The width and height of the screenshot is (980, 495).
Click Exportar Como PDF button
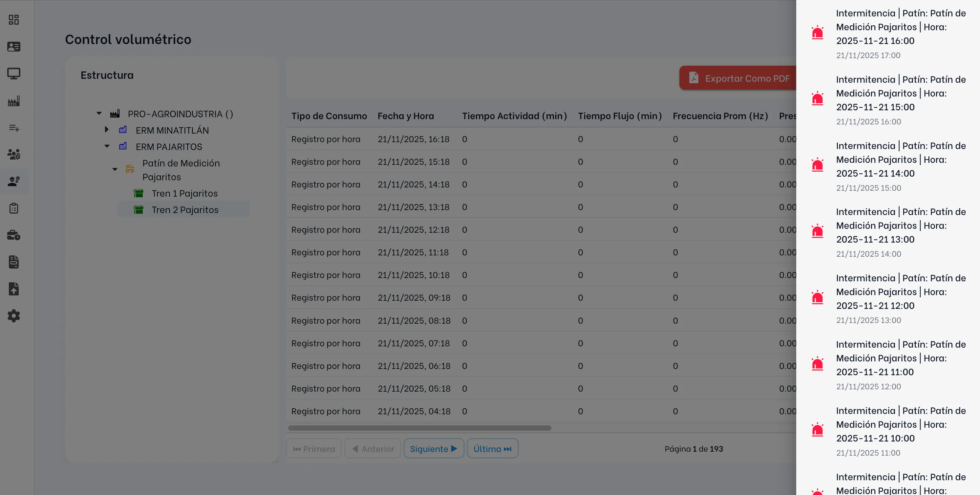(x=738, y=78)
